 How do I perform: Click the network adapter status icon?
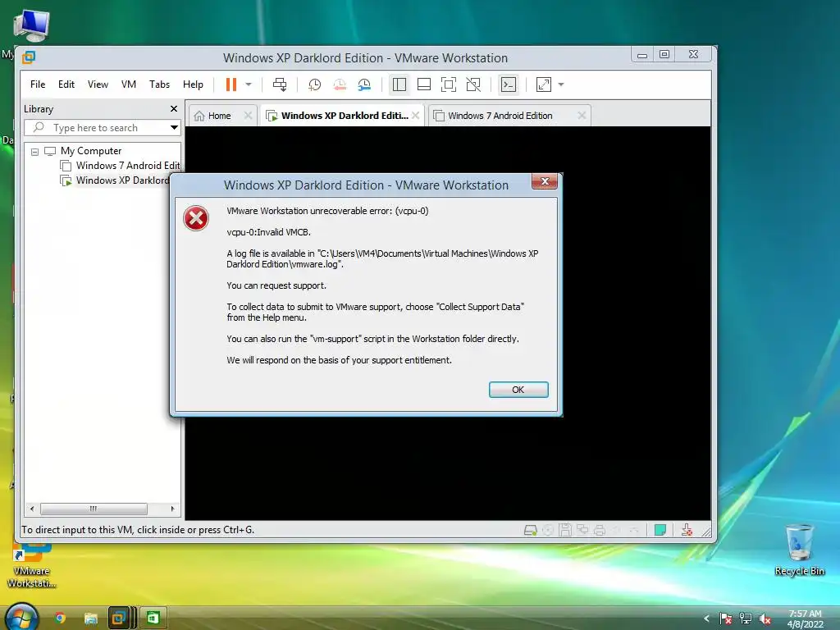(x=582, y=531)
